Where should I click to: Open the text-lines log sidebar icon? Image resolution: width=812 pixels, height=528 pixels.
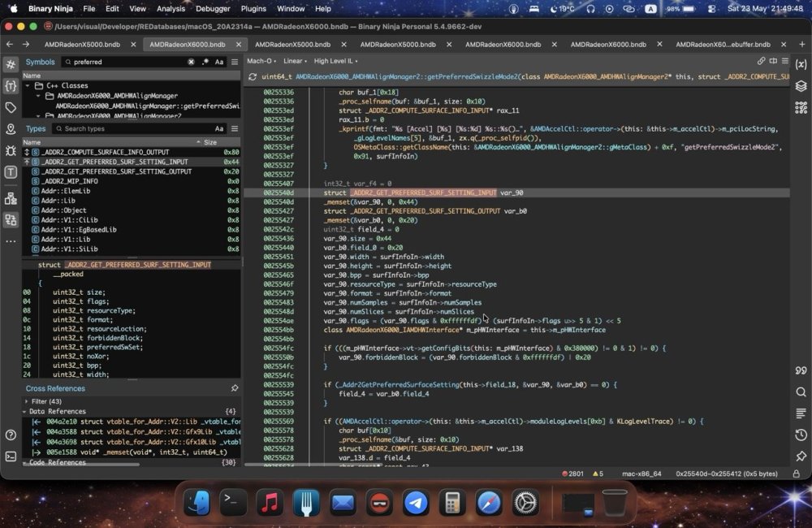tap(801, 413)
